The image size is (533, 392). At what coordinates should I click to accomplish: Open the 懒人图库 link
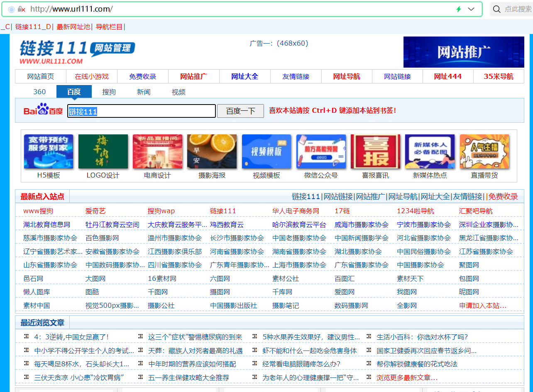(37, 292)
